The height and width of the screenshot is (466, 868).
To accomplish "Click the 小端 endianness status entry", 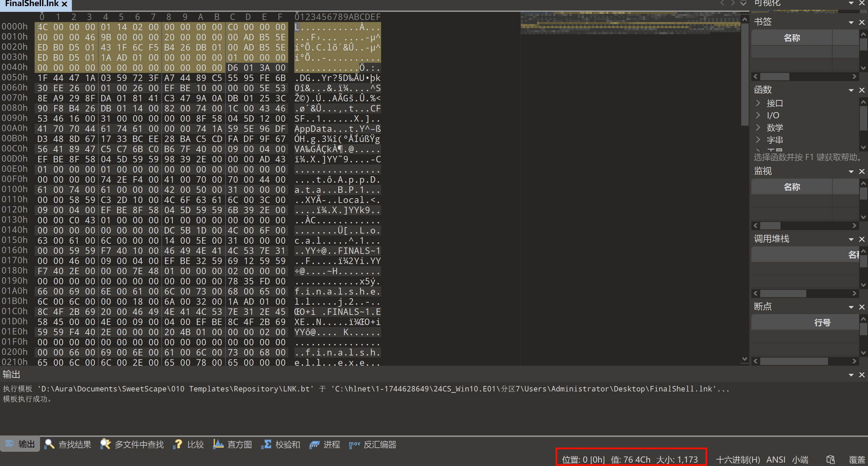I will coord(800,460).
